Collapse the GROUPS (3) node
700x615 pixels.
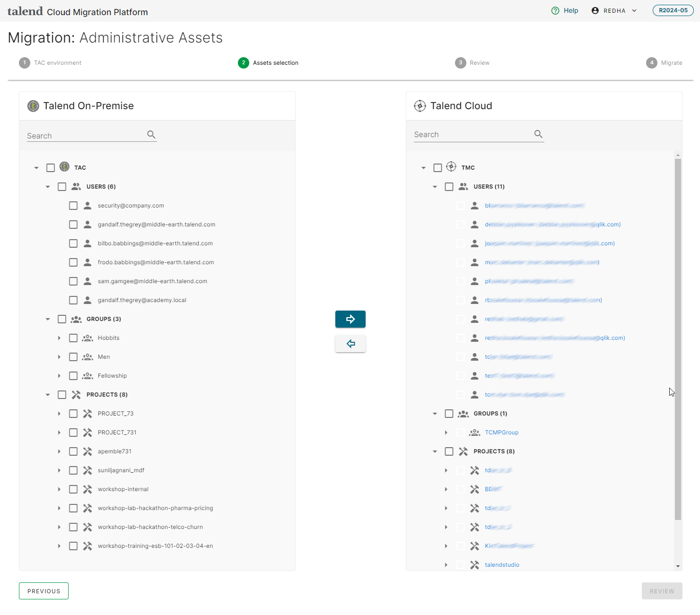[48, 319]
